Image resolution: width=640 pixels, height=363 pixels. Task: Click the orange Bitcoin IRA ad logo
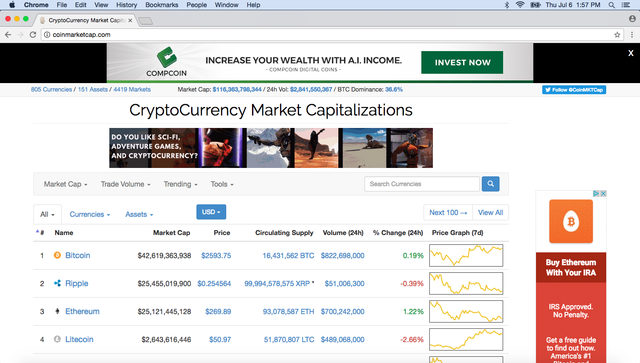571,221
